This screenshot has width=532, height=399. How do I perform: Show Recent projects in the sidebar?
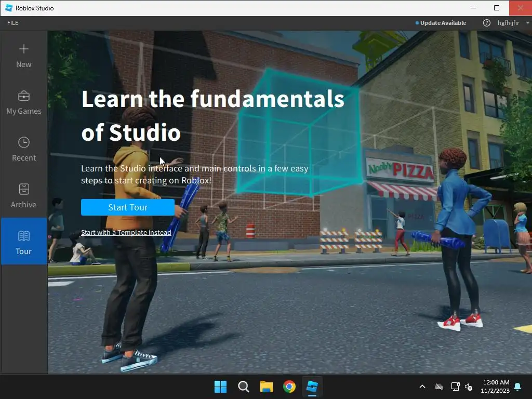(24, 148)
